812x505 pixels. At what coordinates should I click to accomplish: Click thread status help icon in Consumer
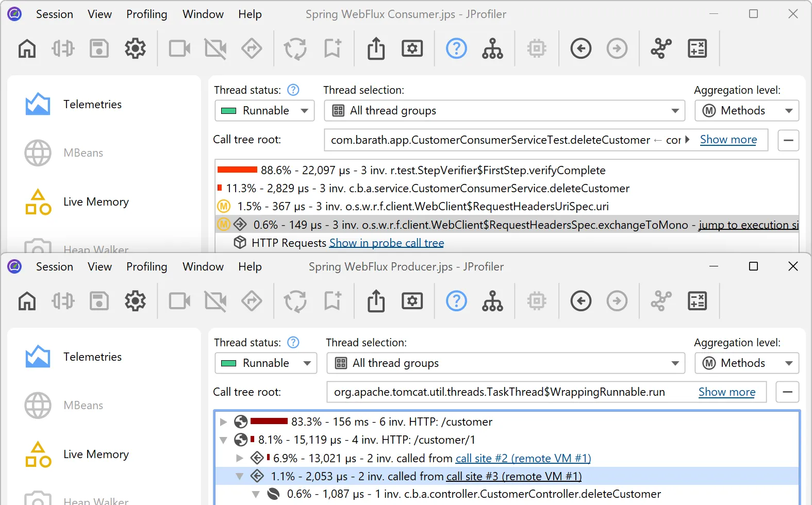pyautogui.click(x=293, y=90)
